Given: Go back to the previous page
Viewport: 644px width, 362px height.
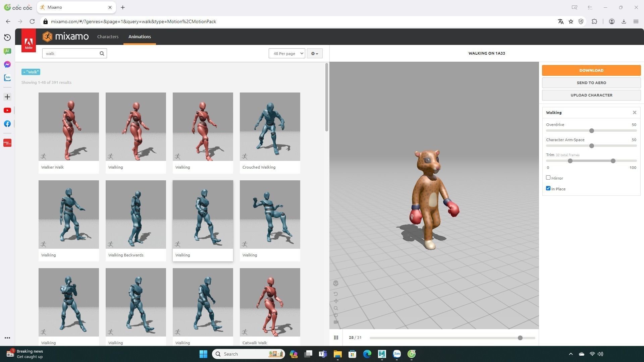Looking at the screenshot, I should click(x=8, y=21).
